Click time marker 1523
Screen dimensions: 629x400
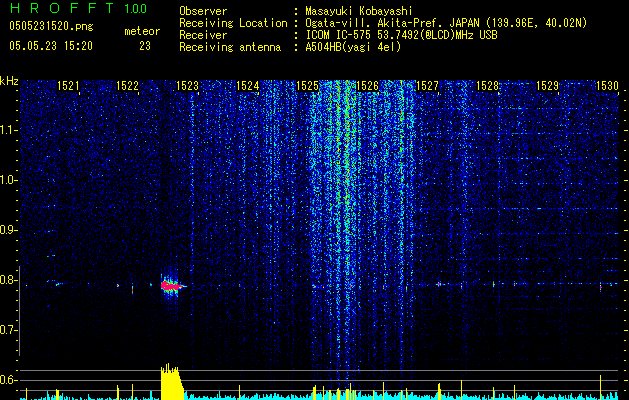click(187, 86)
